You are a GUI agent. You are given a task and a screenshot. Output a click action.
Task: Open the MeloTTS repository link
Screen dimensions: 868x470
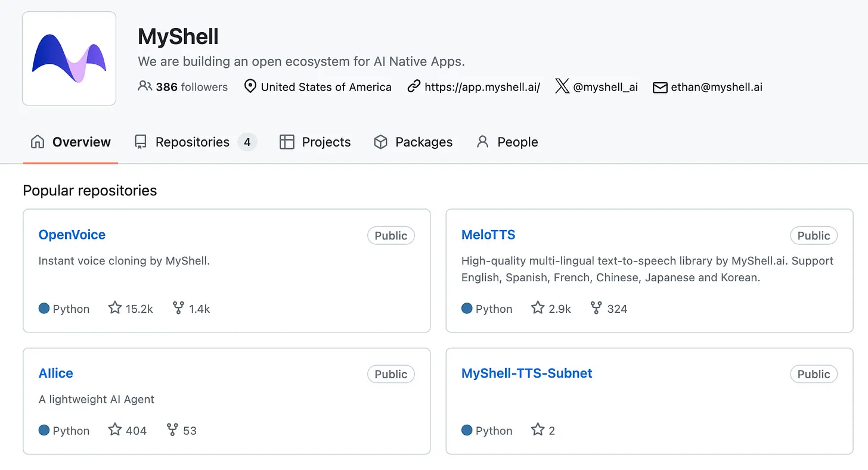[x=488, y=235]
